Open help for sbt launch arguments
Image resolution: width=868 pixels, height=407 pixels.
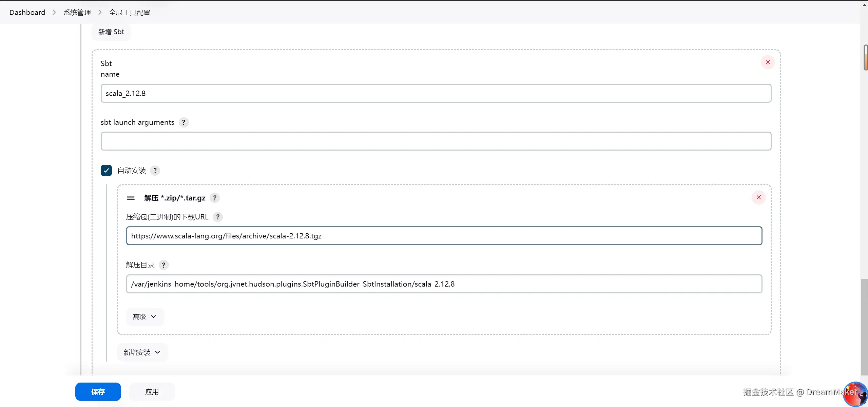coord(184,122)
